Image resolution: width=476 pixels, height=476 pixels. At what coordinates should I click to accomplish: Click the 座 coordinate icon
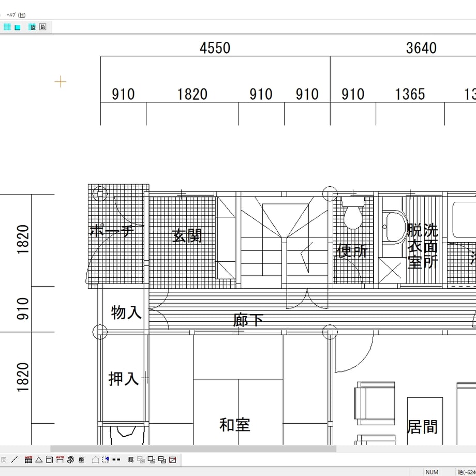pos(81,460)
